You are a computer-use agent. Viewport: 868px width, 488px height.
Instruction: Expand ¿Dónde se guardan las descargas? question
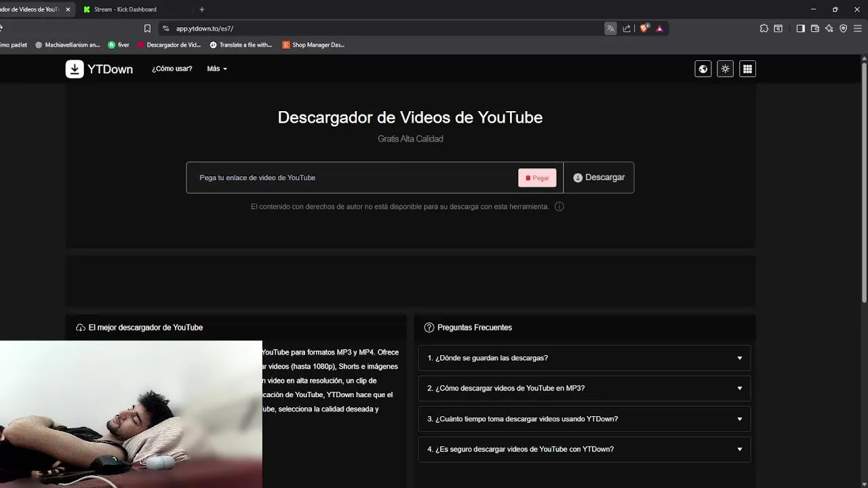(585, 358)
